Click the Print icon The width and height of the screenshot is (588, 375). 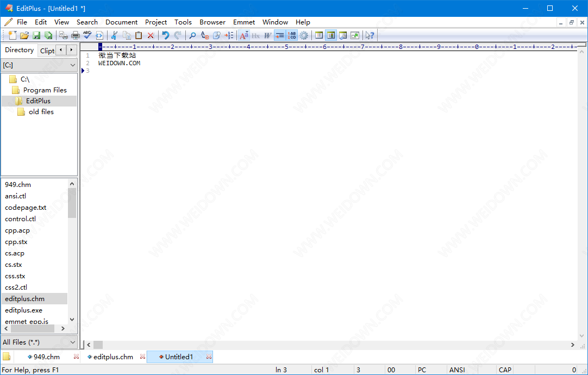76,35
